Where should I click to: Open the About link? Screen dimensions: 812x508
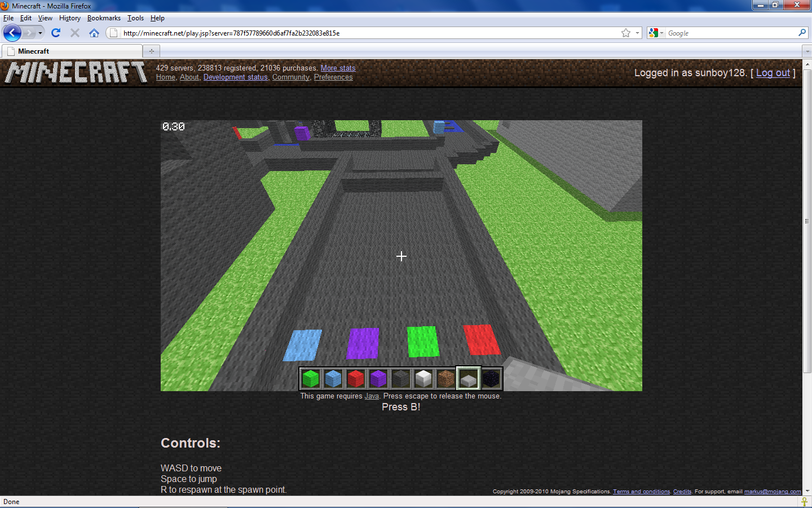[189, 77]
